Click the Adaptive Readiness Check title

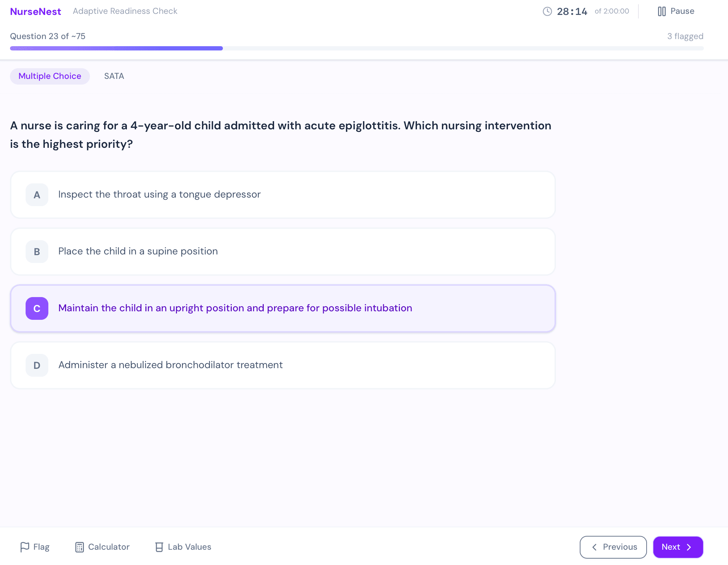[125, 11]
